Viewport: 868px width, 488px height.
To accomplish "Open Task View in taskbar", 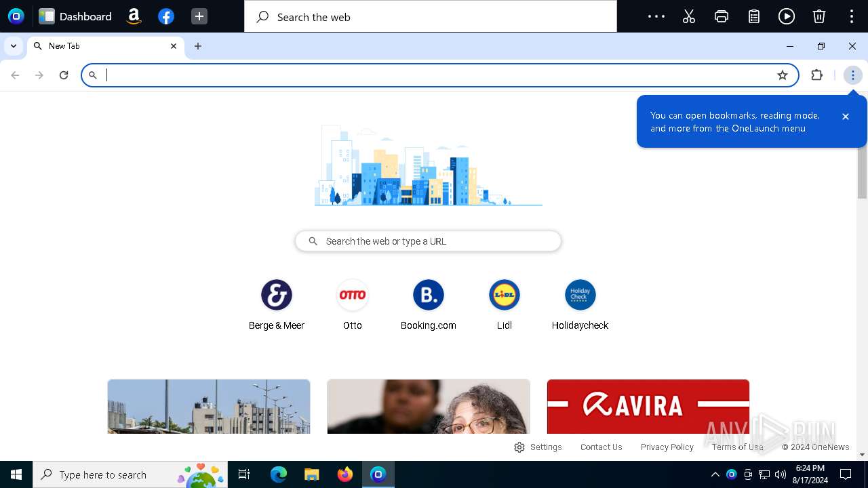I will 244,474.
